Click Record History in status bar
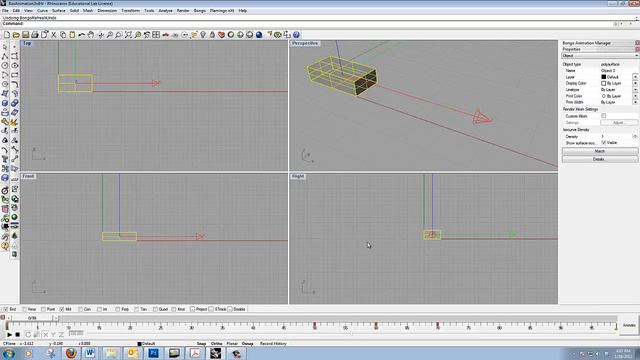Image resolution: width=640 pixels, height=360 pixels. (x=273, y=344)
